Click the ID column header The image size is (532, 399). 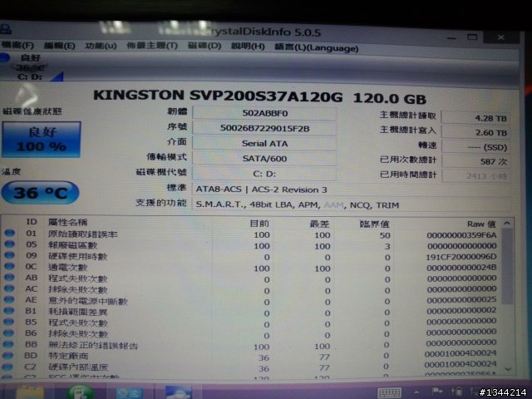32,222
